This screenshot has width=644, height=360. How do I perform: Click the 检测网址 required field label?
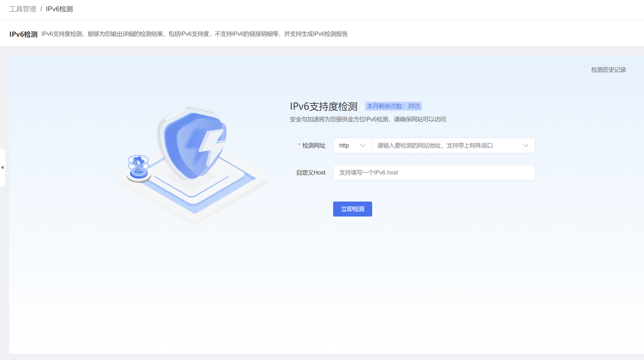314,146
